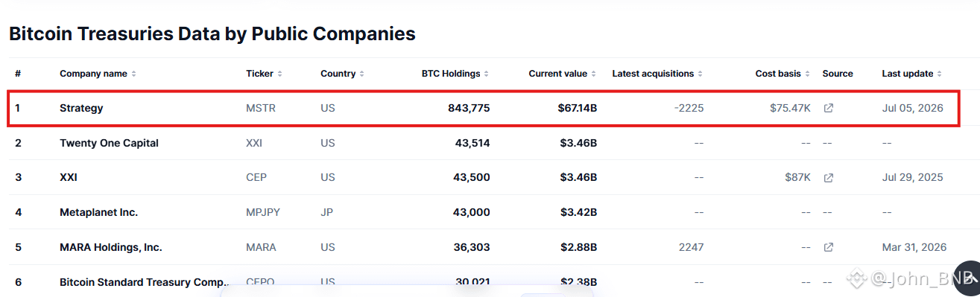The width and height of the screenshot is (980, 297).
Task: Sort table by Country column
Action: [x=342, y=74]
